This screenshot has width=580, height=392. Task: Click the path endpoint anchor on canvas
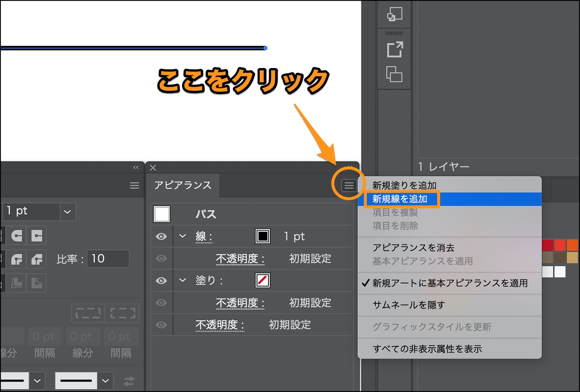pos(265,48)
